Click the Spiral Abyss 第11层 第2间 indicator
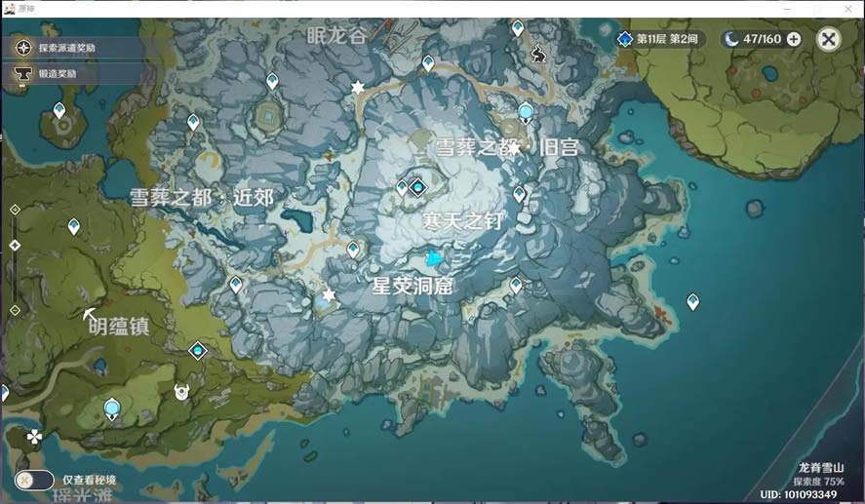Screen dimensions: 865x504 [659, 39]
